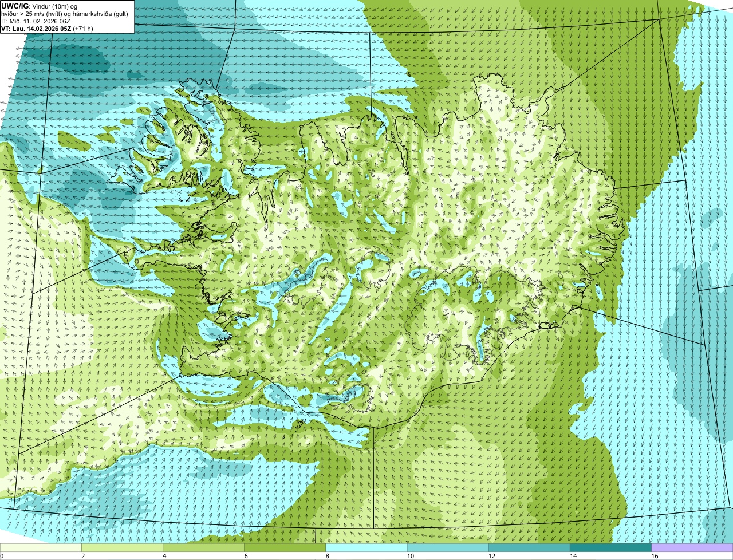Screen dimensions: 733x560
Task: Choose the olive green 6–8 m/s legend swatch
Action: 285,547
